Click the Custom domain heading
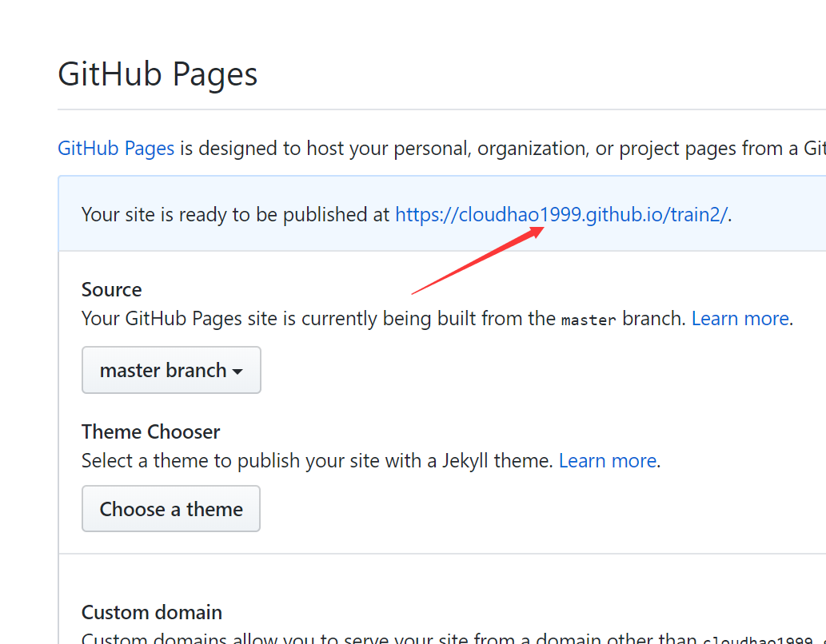The image size is (826, 644). pos(152,612)
